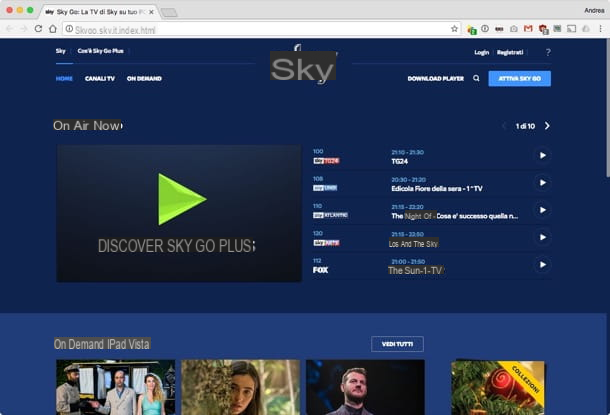Play The Night Of on Sky Atlantic
The width and height of the screenshot is (610, 415).
(542, 210)
